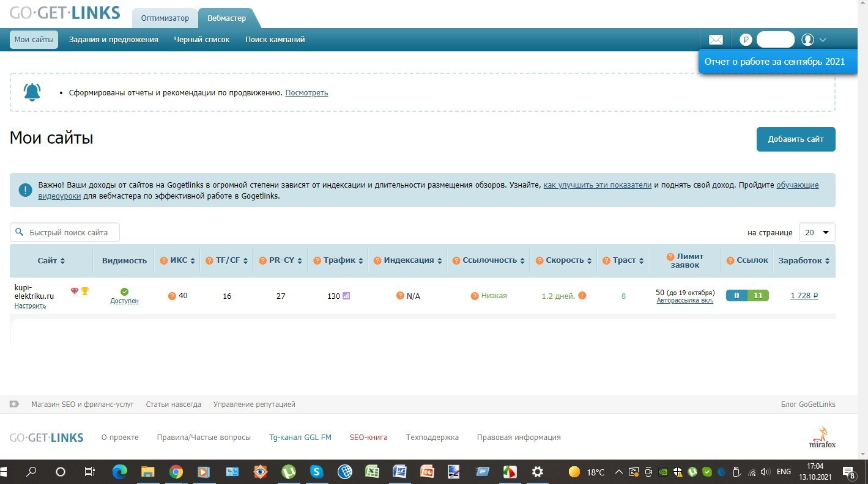
Task: Click the blue 0 links counter badge
Action: point(736,296)
